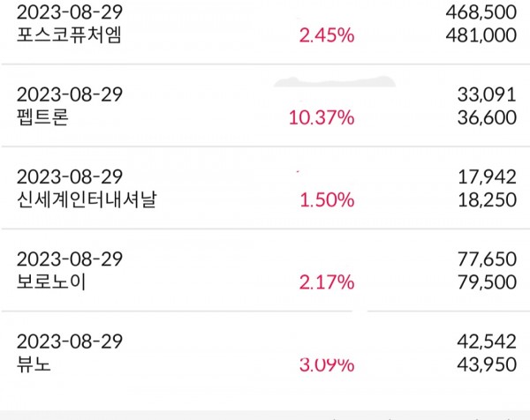Tap the 36,600 price for 펩트론
Image resolution: width=530 pixels, height=420 pixels.
[x=485, y=116]
